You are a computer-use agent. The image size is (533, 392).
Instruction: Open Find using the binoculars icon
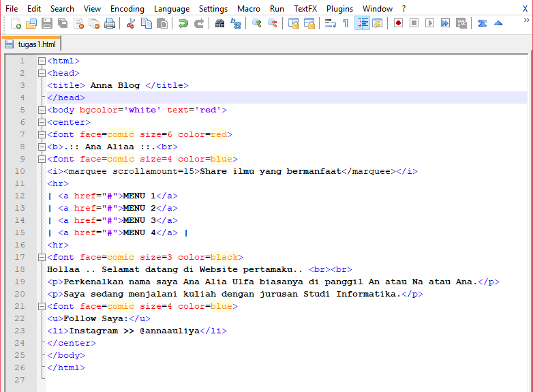point(219,23)
